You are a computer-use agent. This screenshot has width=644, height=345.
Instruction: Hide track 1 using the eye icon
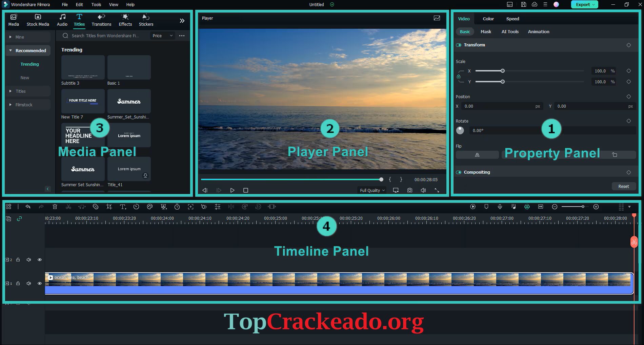(x=40, y=283)
